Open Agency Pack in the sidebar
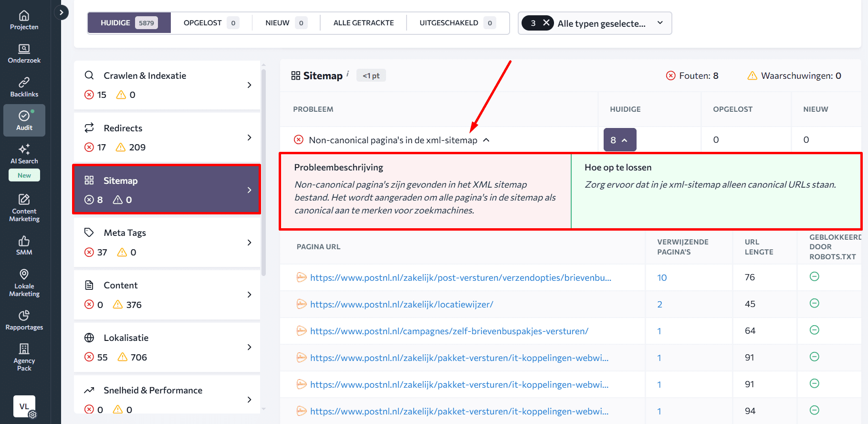868x424 pixels. [24, 357]
